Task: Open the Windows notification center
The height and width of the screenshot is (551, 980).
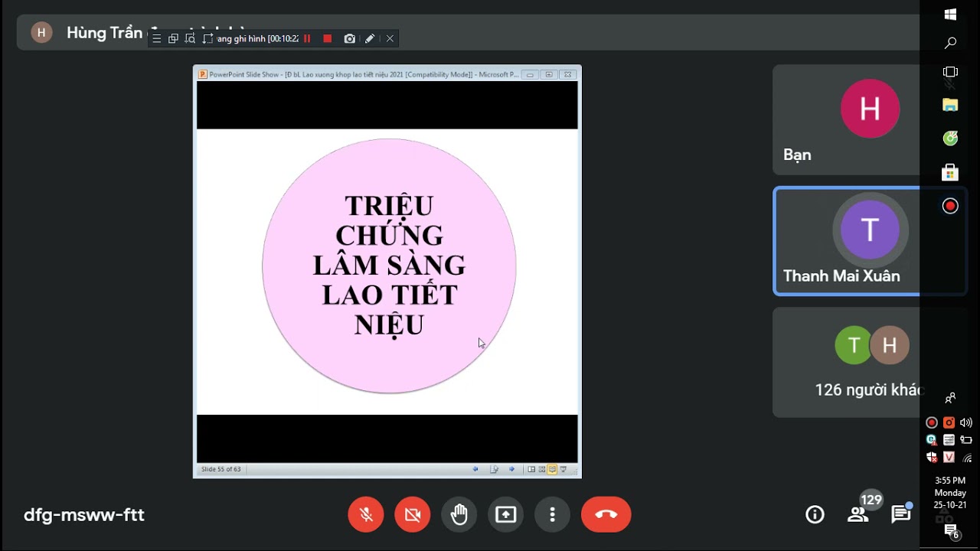Action: click(x=951, y=532)
